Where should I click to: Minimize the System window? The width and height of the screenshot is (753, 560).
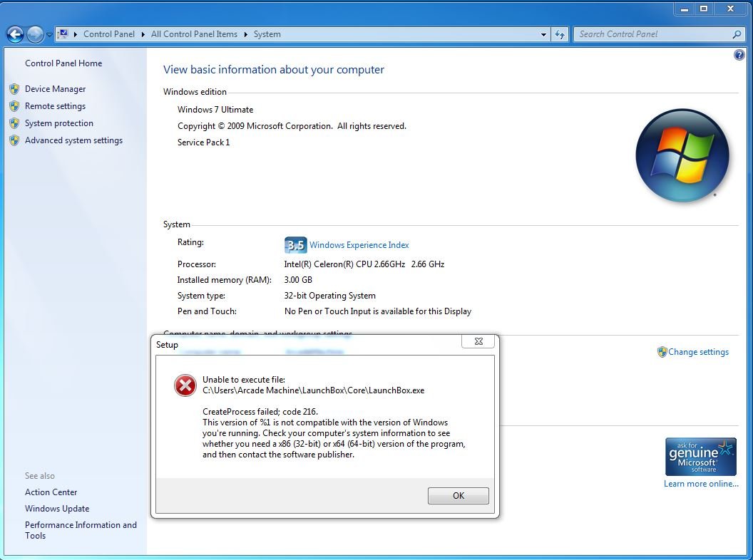coord(685,9)
